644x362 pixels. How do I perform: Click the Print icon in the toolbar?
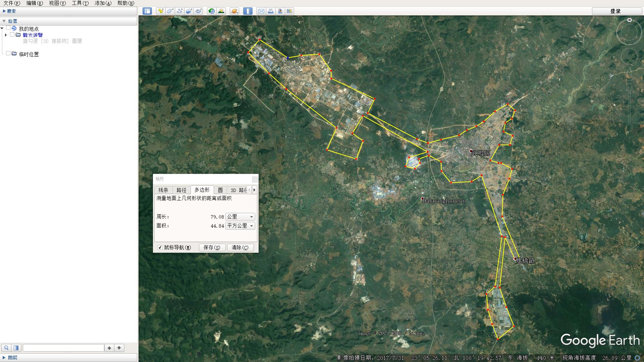tap(271, 11)
